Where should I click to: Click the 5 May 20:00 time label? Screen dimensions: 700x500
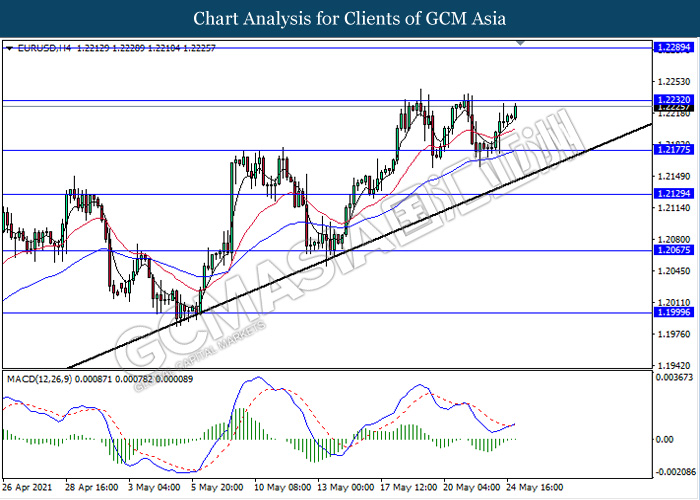pyautogui.click(x=217, y=487)
